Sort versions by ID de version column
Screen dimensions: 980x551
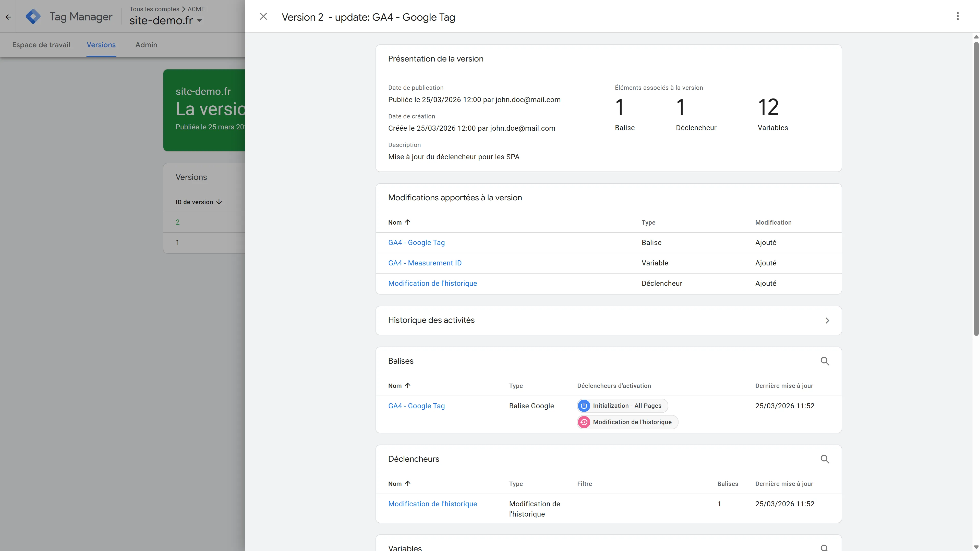(198, 202)
